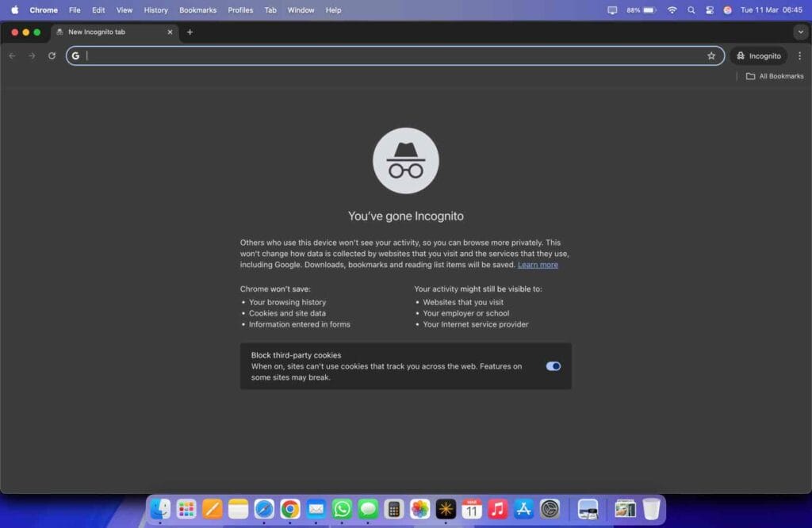This screenshot has height=528, width=812.
Task: Open the Apple menu
Action: coord(14,10)
